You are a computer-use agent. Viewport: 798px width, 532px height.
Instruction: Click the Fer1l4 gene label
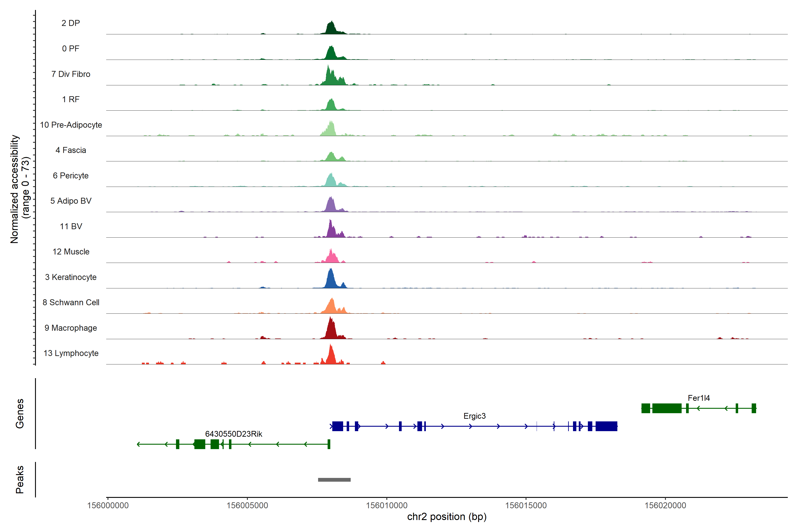click(x=699, y=398)
